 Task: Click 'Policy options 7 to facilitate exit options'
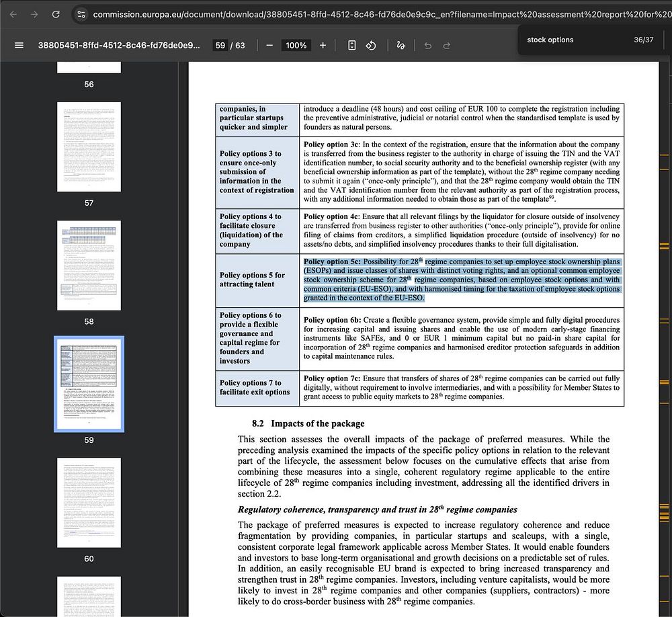click(257, 387)
